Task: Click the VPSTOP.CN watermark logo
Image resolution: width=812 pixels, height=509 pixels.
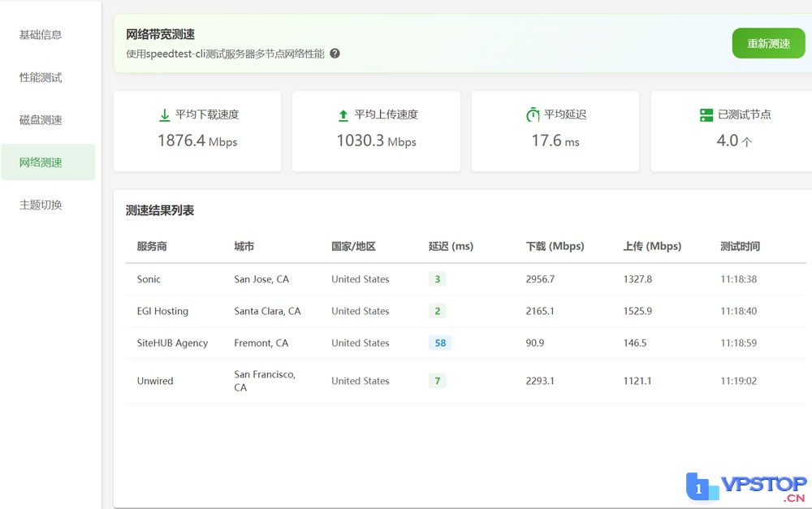Action: tap(747, 486)
